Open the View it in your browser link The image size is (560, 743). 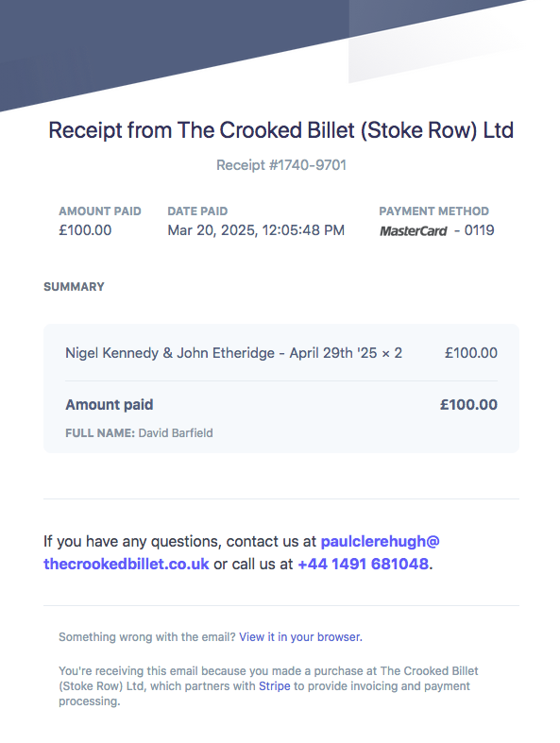click(x=300, y=637)
